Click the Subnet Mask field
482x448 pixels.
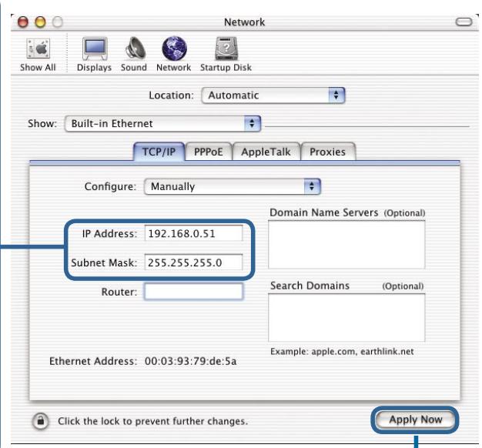point(193,262)
